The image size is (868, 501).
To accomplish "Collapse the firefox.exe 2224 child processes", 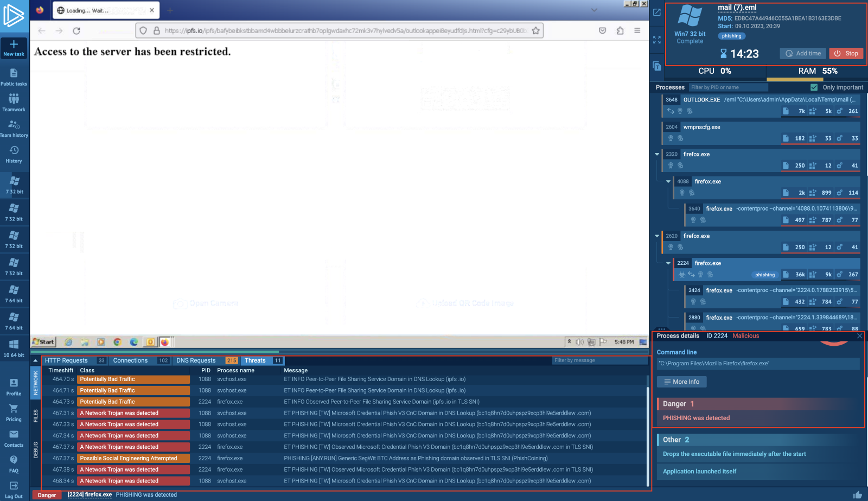I will point(668,263).
